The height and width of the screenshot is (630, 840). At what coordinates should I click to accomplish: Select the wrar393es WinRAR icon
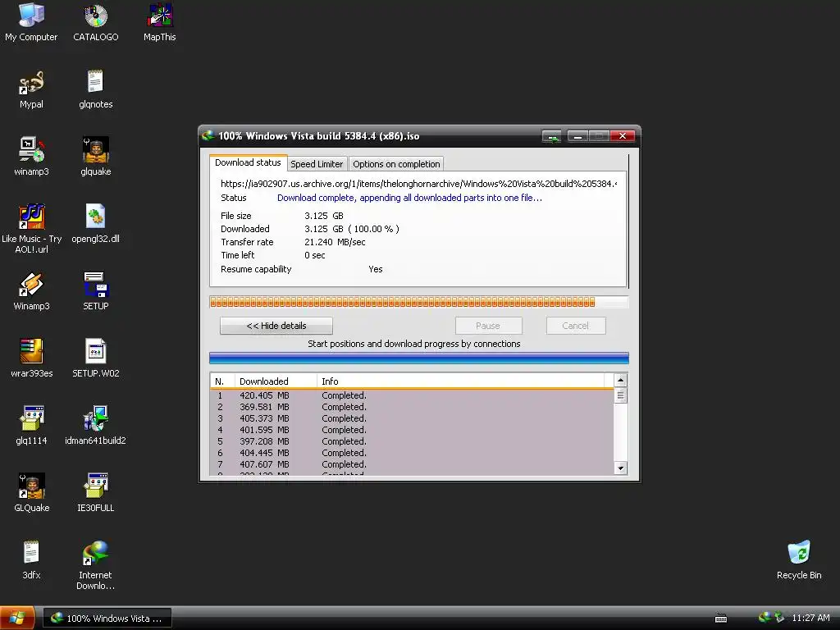(x=31, y=358)
